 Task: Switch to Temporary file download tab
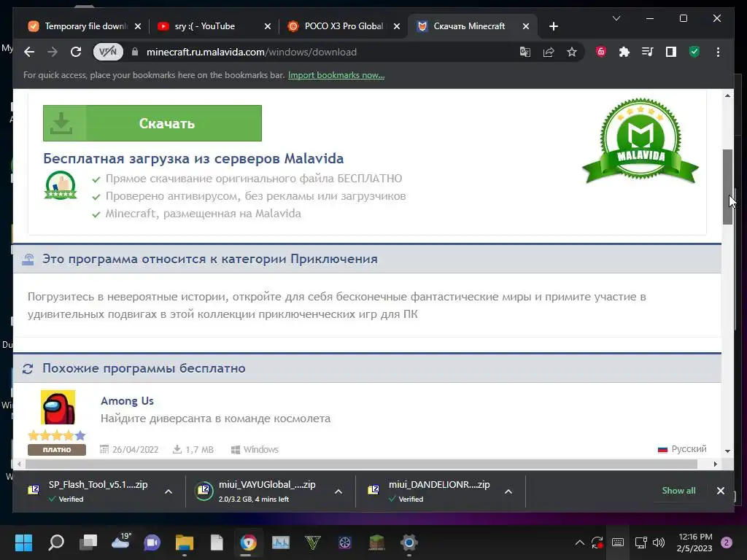[86, 26]
